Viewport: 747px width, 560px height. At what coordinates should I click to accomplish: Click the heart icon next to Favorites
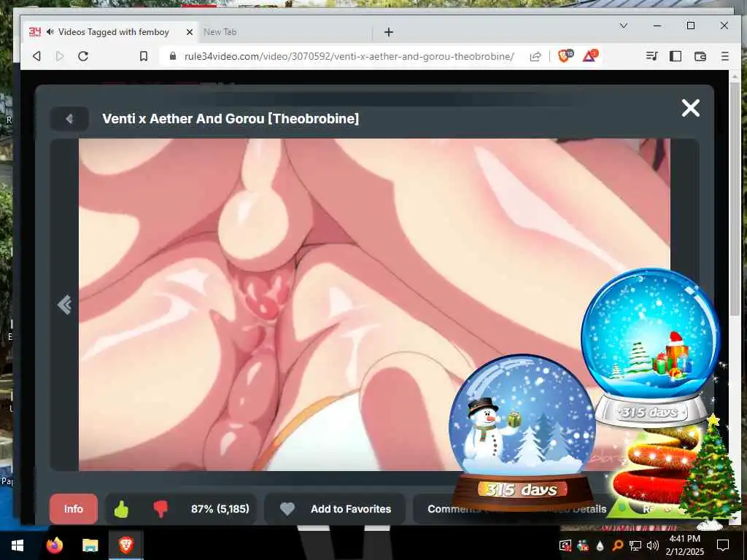287,509
